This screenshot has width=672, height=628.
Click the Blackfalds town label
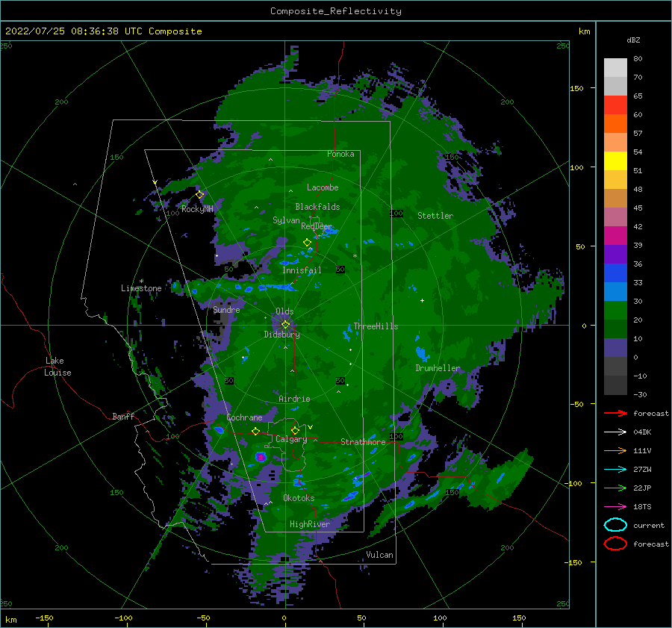point(317,207)
